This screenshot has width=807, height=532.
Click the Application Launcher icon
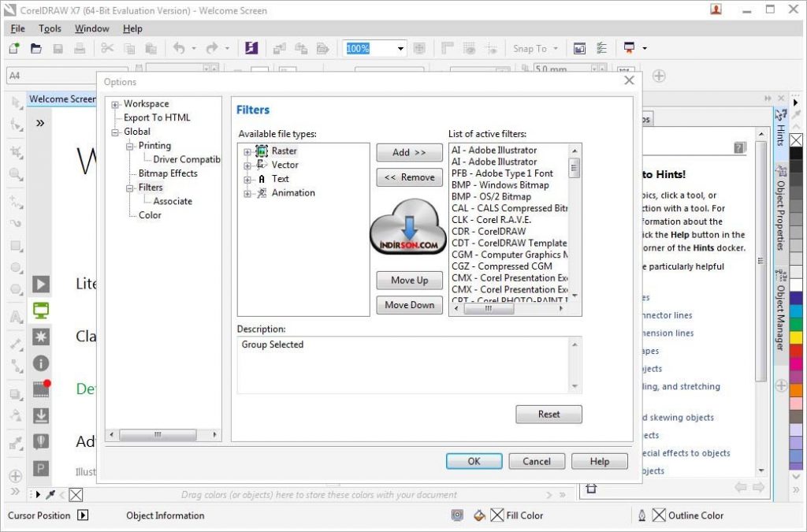(629, 48)
